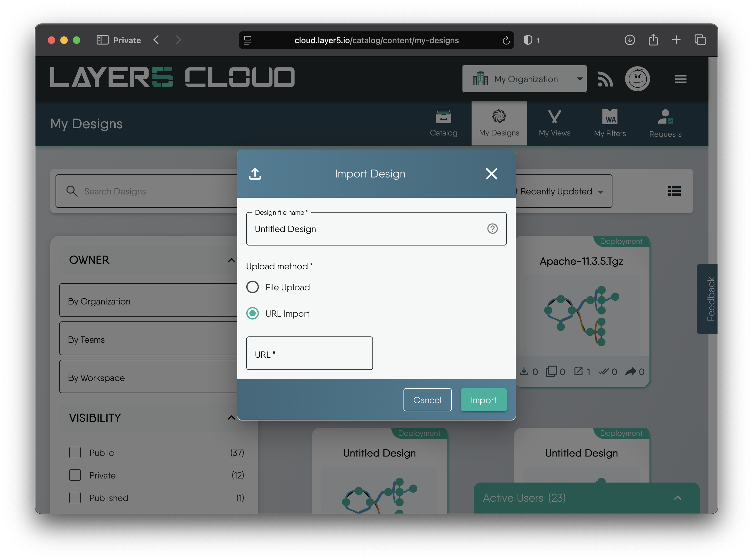Select the URL Import radio option
Viewport: 753px width, 560px height.
point(252,314)
